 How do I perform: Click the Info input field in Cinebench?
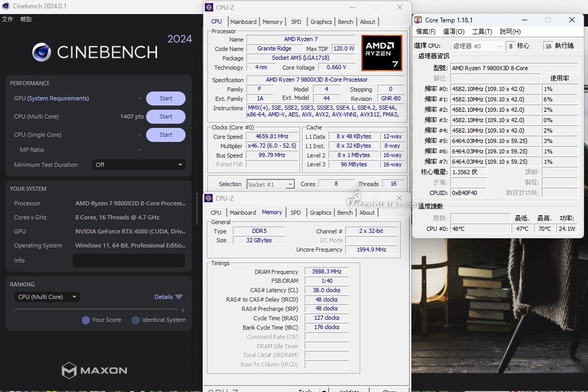point(128,260)
